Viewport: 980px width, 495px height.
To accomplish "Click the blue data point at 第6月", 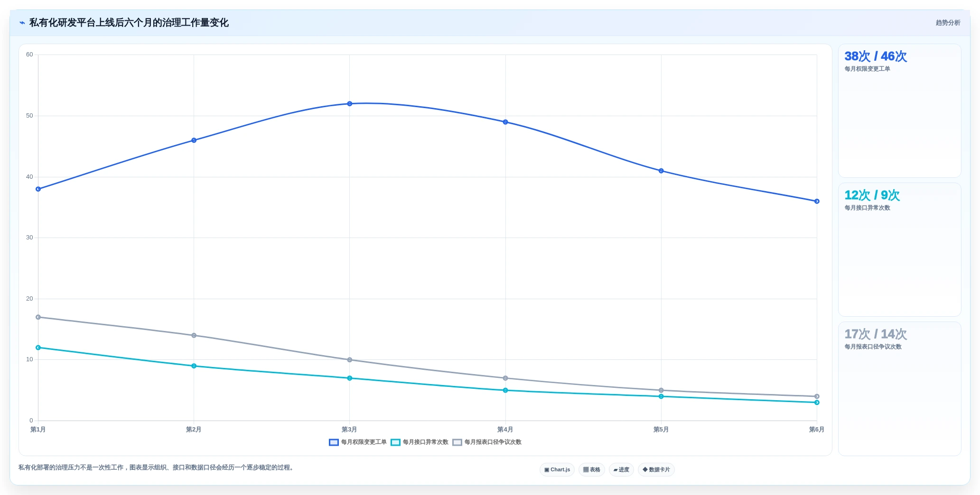I will coord(817,202).
